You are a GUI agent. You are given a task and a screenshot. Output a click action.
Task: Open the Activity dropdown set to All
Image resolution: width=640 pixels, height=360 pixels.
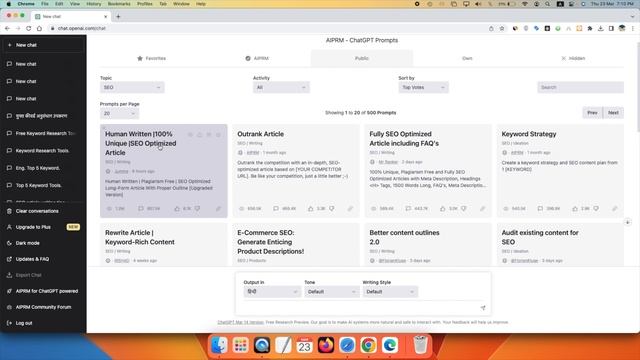[281, 87]
